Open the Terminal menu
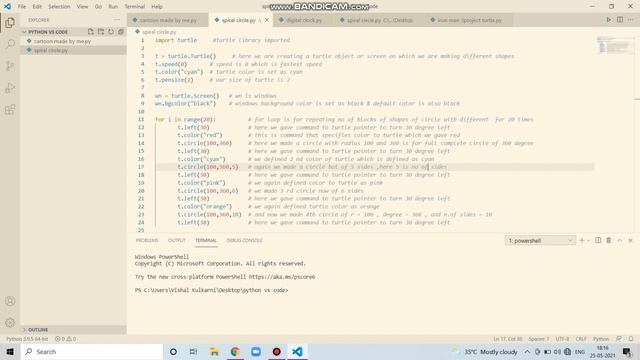This screenshot has width=640, height=360. coord(135,7)
